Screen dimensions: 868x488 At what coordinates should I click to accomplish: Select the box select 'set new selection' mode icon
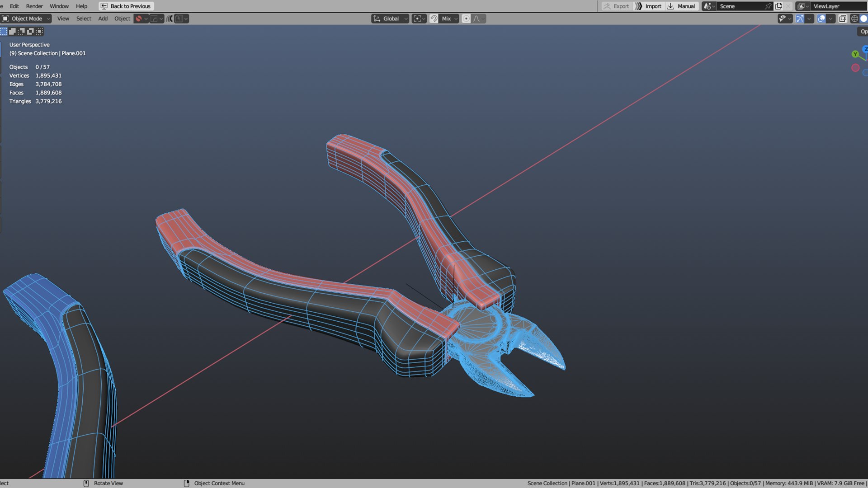click(4, 31)
